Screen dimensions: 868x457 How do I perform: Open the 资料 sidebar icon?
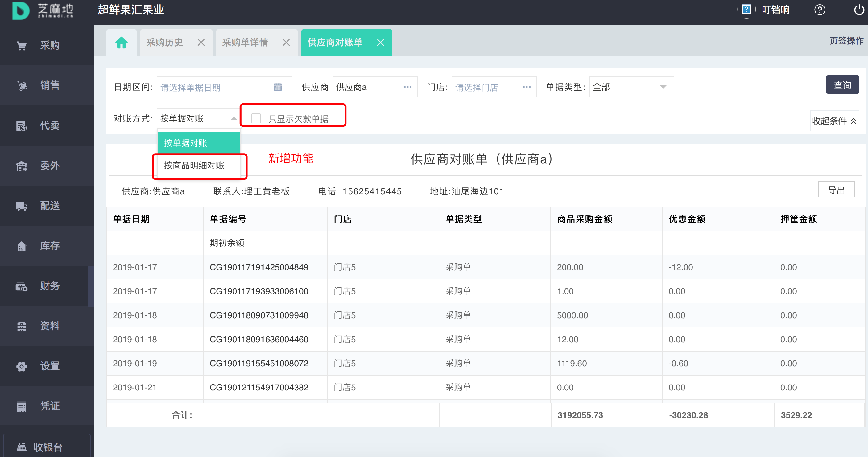(22, 326)
